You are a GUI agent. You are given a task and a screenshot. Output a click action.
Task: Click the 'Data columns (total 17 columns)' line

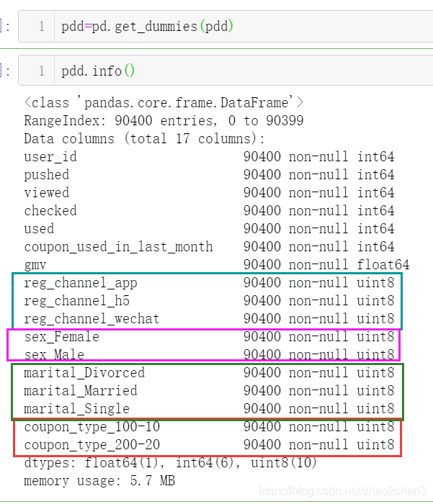point(144,139)
